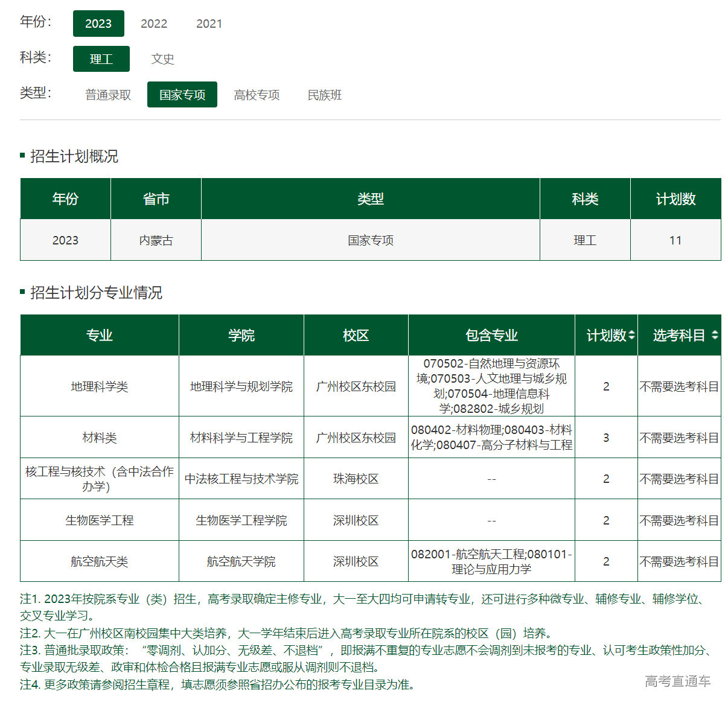Select the 民族班 type option
Screen dimensions: 728x705
[x=324, y=94]
